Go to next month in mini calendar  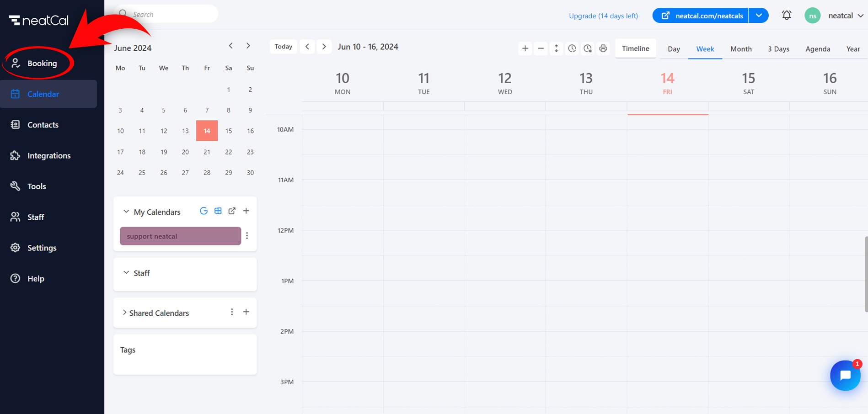pyautogui.click(x=248, y=46)
